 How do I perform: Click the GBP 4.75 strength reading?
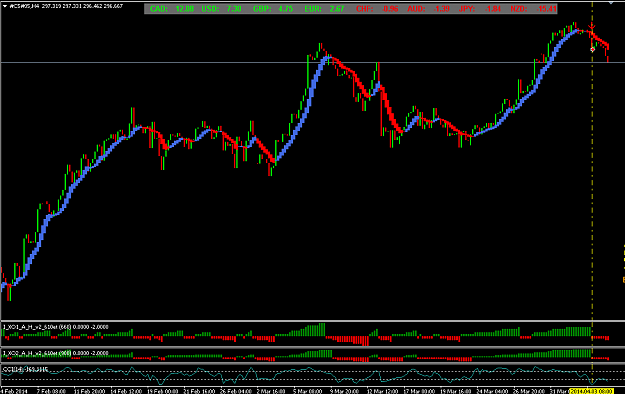273,9
